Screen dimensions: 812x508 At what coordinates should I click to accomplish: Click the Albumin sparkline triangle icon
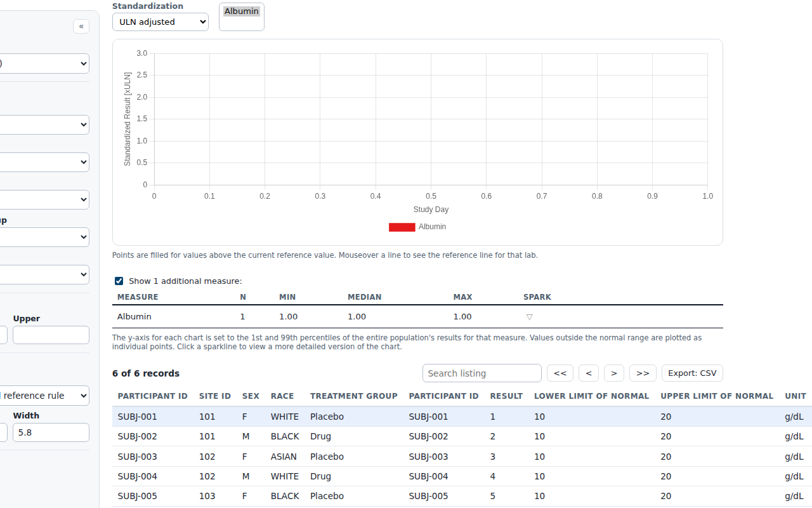coord(530,317)
